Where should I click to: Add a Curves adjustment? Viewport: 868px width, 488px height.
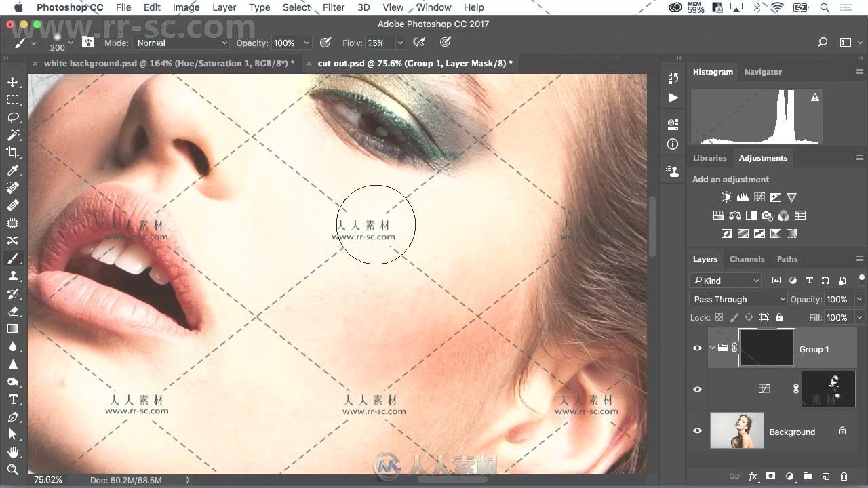(x=759, y=197)
